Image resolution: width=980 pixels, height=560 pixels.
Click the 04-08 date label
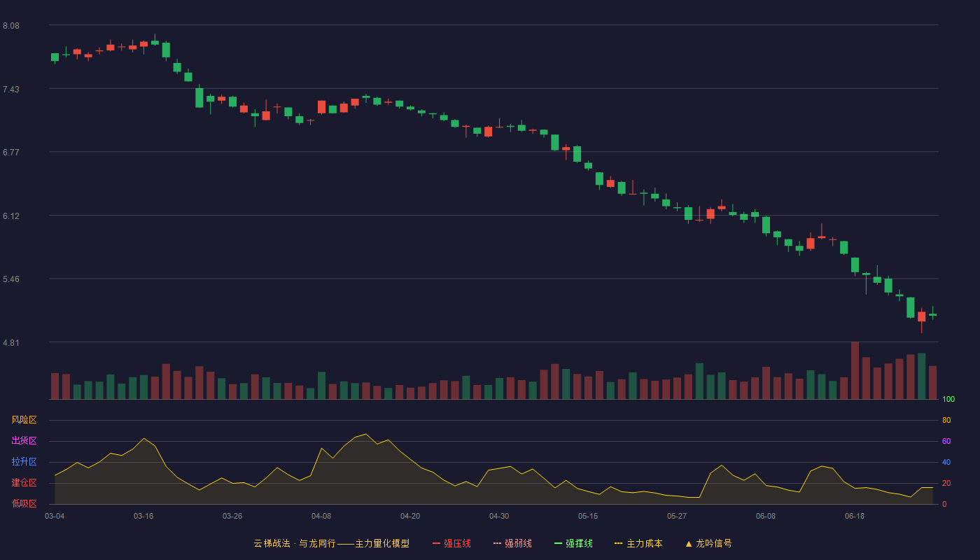coord(321,516)
